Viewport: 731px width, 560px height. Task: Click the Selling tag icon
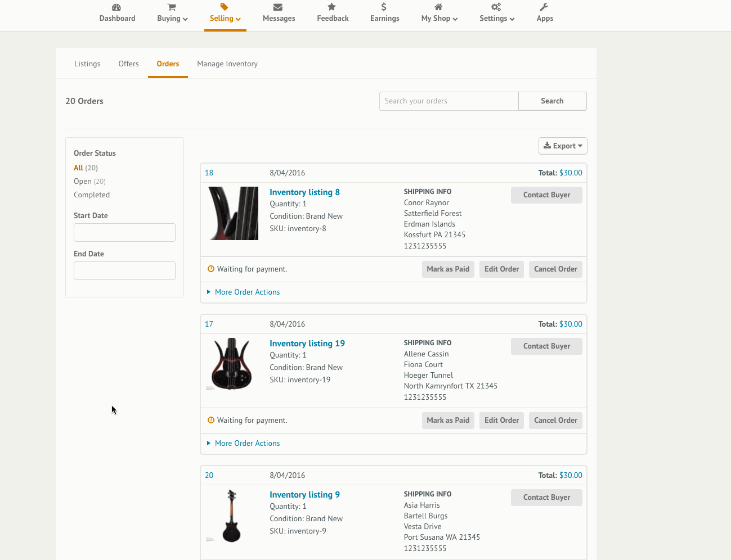[224, 7]
